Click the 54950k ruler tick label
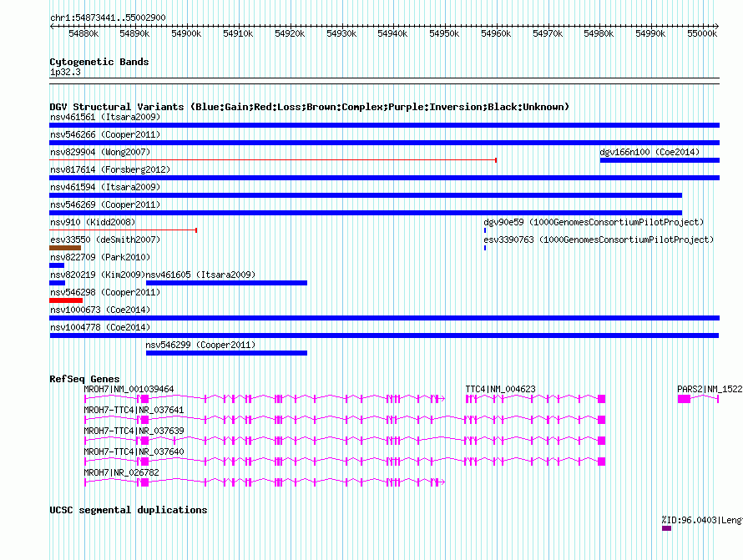This screenshot has height=560, width=743. (444, 33)
